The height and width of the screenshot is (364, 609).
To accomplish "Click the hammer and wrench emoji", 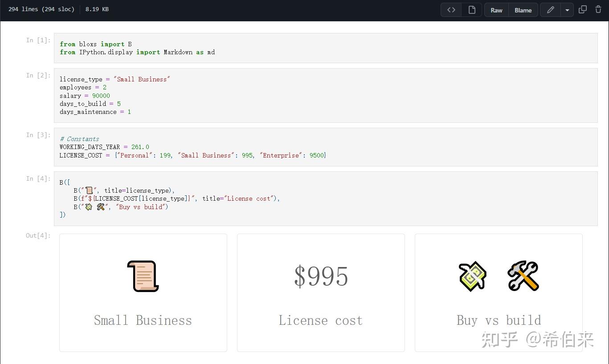I will [x=523, y=276].
